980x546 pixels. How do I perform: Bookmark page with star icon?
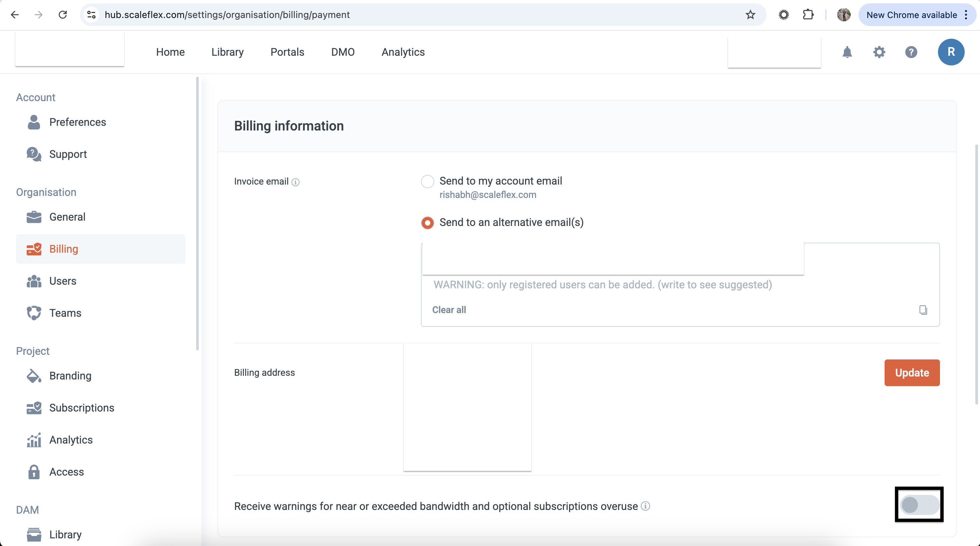click(x=750, y=15)
